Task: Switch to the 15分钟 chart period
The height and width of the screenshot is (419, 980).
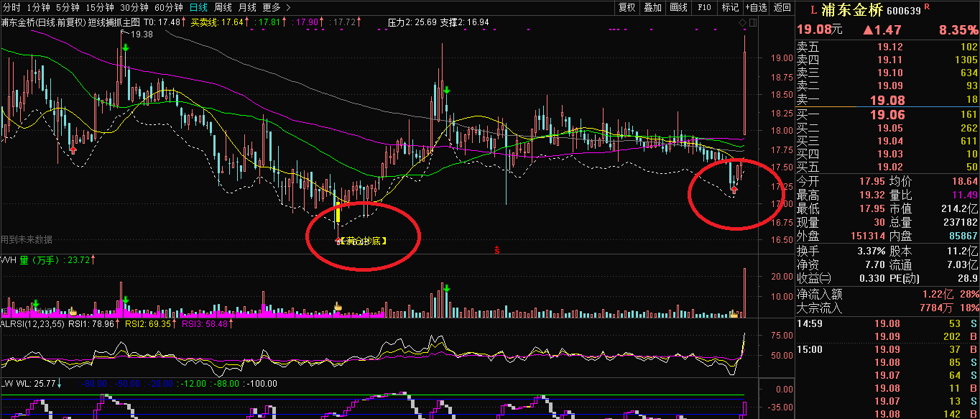Action: coord(100,8)
